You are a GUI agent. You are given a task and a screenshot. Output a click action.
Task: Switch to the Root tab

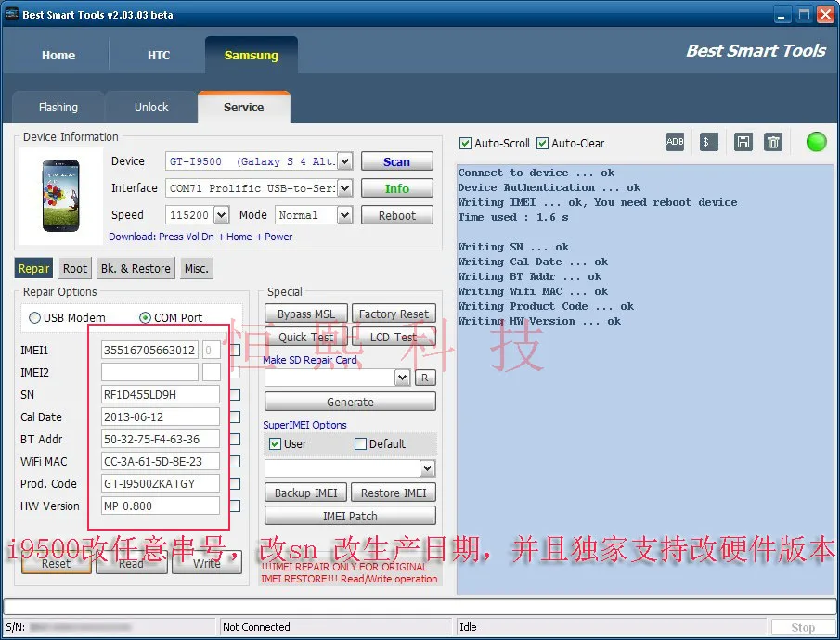point(75,268)
